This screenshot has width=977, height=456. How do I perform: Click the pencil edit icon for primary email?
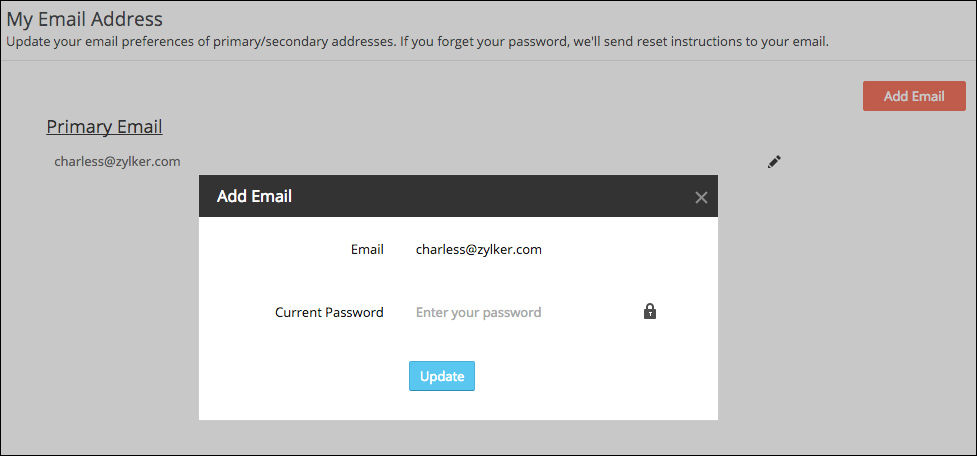[774, 161]
